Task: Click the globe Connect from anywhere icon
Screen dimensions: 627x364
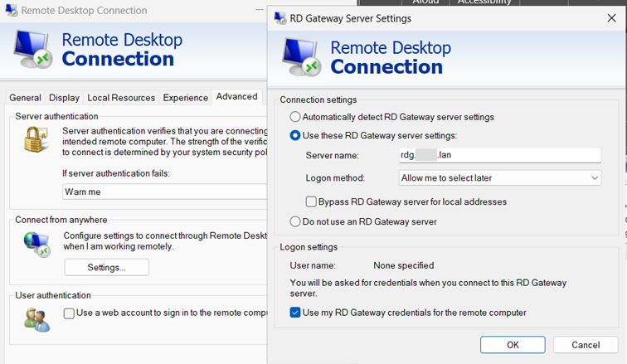Action: 36,244
